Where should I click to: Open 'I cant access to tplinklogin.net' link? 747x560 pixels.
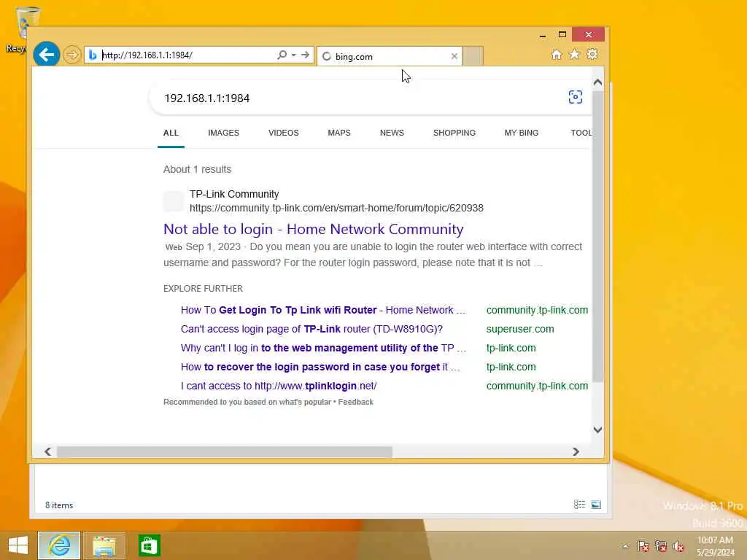pos(279,386)
